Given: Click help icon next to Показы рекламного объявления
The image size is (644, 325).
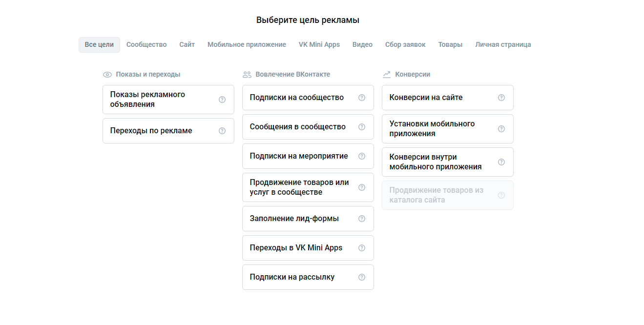Looking at the screenshot, I should [x=222, y=100].
